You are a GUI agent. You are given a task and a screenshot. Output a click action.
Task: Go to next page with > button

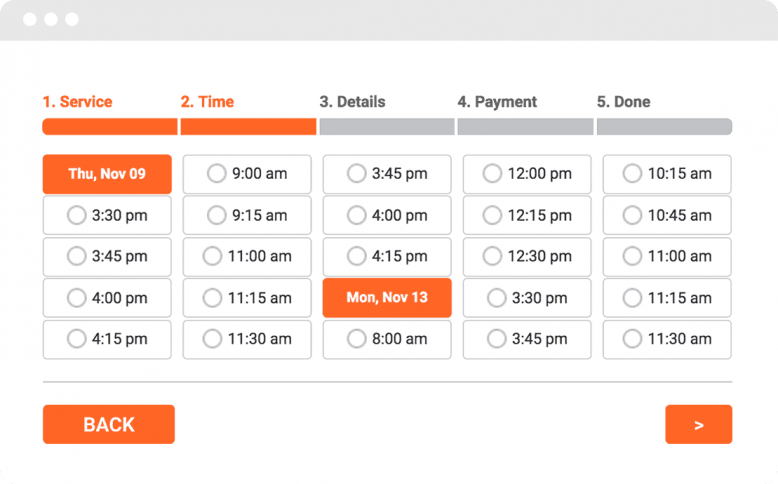699,424
